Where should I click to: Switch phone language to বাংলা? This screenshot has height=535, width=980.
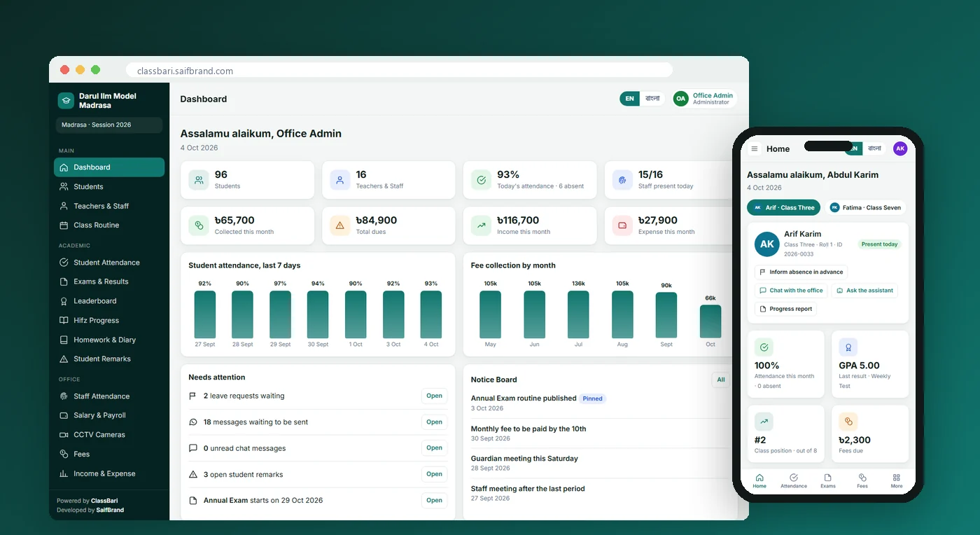click(874, 148)
